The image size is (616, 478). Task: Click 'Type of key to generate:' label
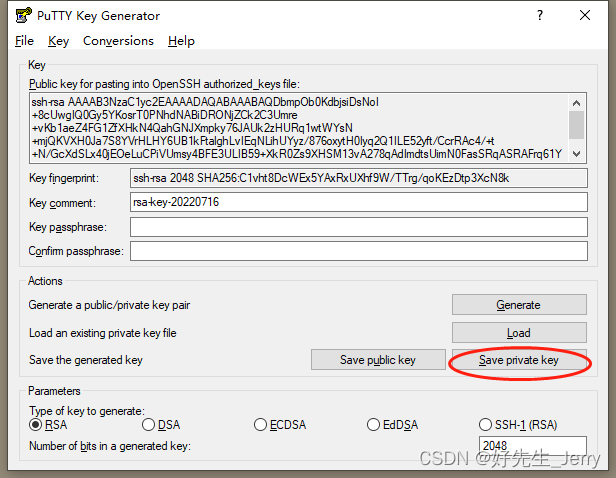[87, 411]
